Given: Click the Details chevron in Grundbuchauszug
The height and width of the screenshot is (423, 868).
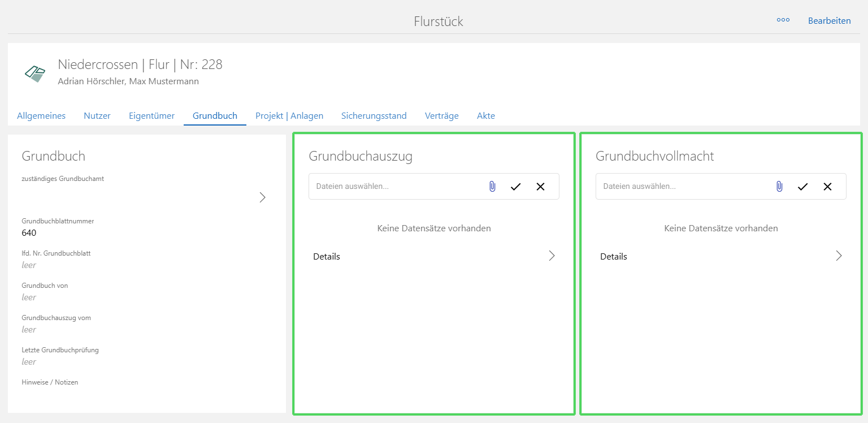Looking at the screenshot, I should tap(552, 256).
